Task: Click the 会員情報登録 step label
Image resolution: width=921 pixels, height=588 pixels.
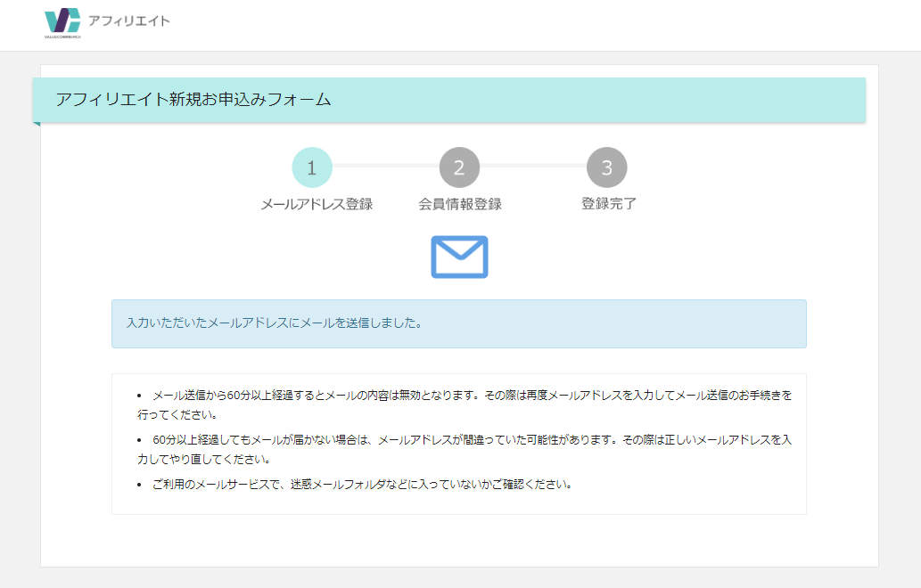Action: (460, 204)
